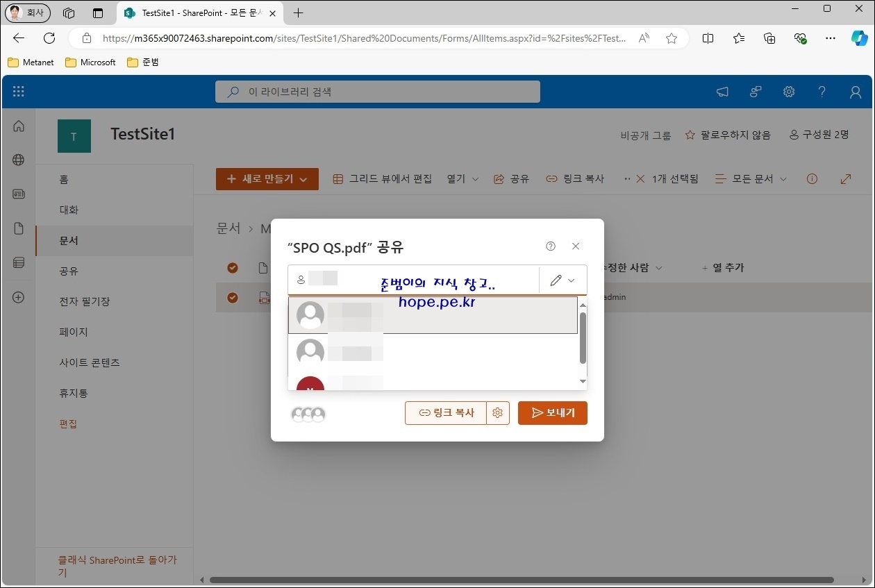This screenshot has height=588, width=875.
Task: Open the Help question mark in header
Action: (x=822, y=92)
